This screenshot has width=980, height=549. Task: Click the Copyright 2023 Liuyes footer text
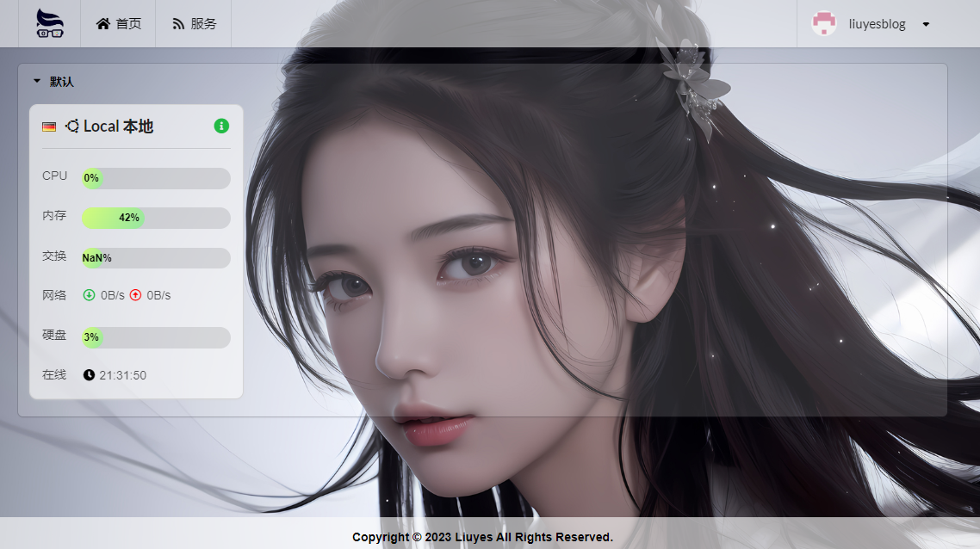tap(482, 537)
